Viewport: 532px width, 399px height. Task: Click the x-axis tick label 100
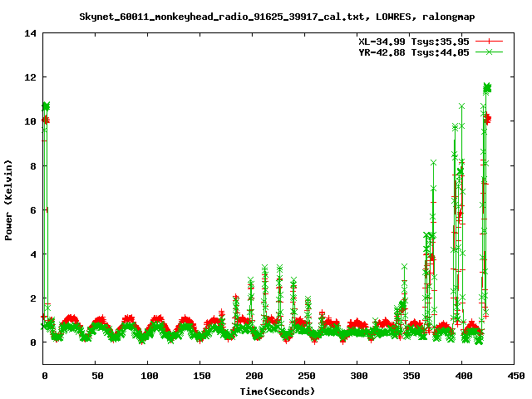point(150,376)
